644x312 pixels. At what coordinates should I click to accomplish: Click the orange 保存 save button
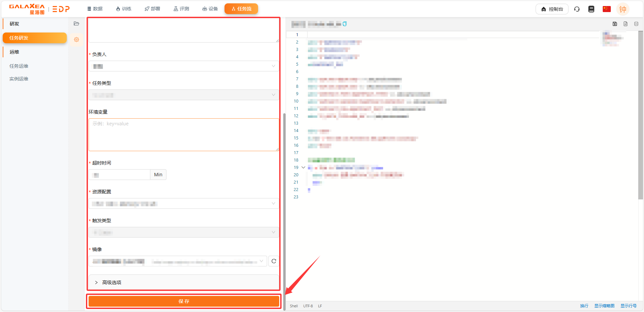coord(184,301)
